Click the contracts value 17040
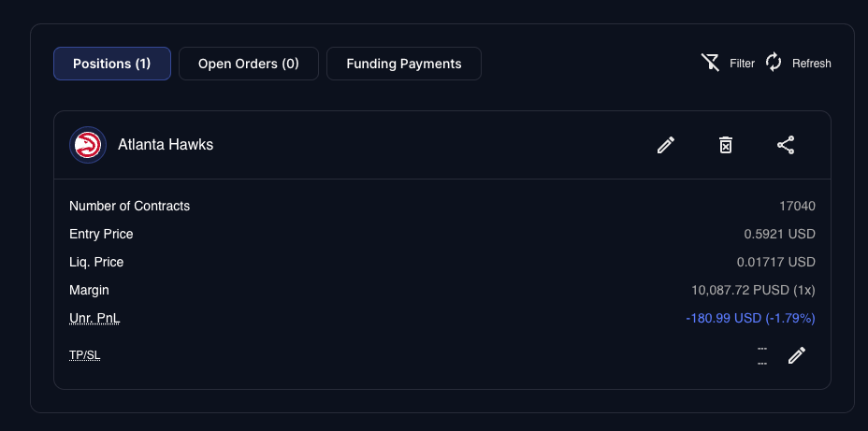Image resolution: width=868 pixels, height=431 pixels. (x=797, y=206)
